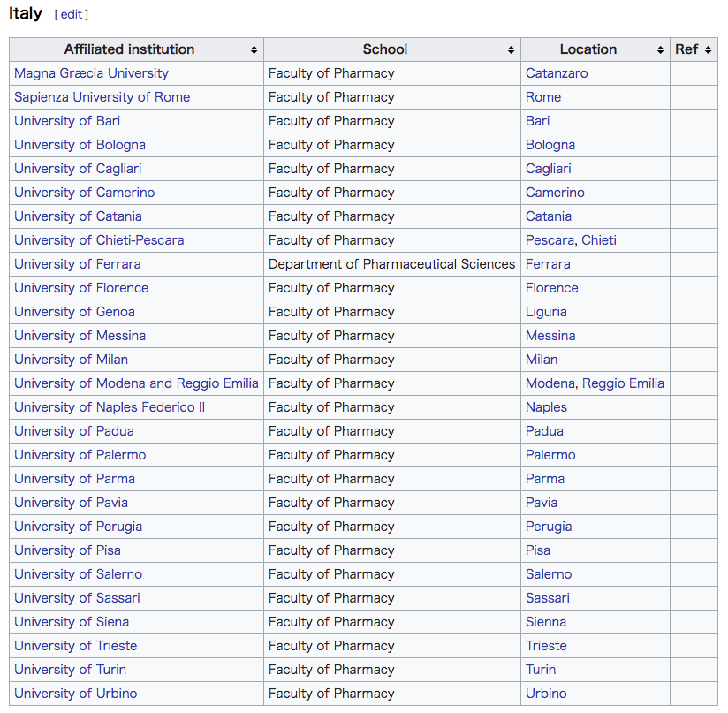Screen dimensions: 728x713
Task: Open University of Genoa link
Action: (x=75, y=312)
